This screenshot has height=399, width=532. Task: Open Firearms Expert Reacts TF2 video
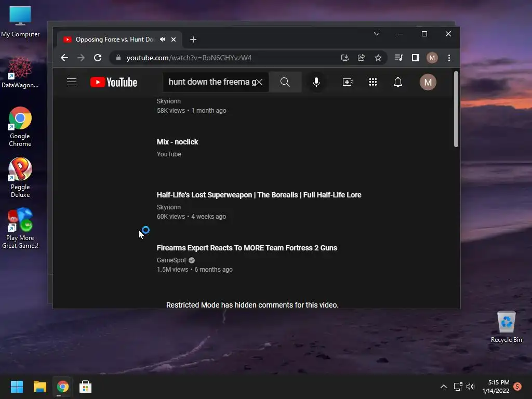click(x=247, y=248)
